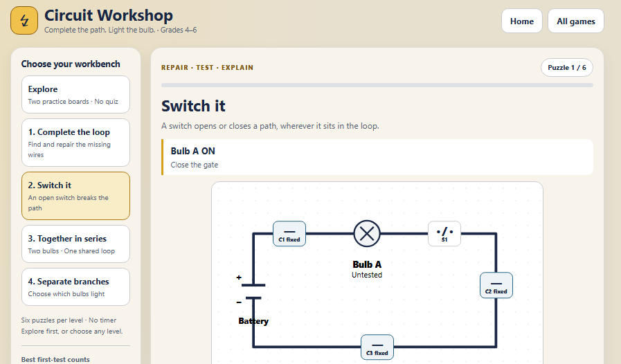
Task: Click the 'REPAIR · TEST · EXPLAIN' label
Action: point(207,68)
